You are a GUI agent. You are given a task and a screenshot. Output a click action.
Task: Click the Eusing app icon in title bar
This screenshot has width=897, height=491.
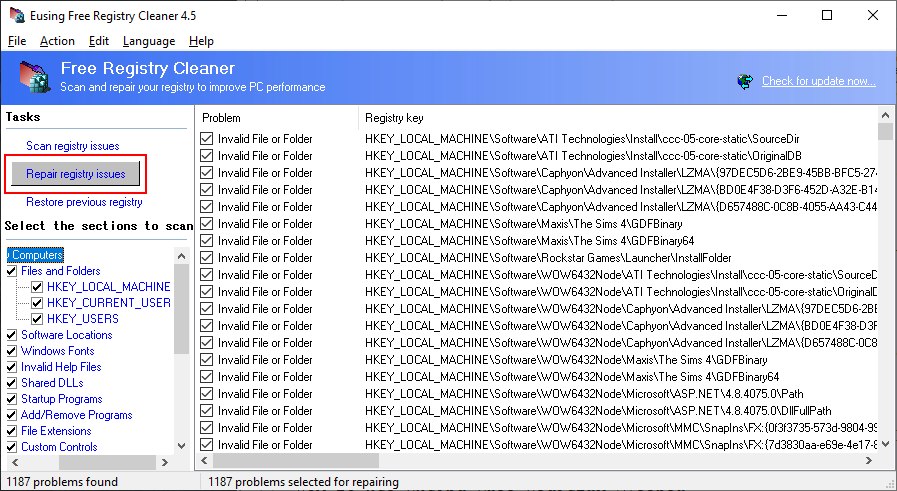[13, 15]
